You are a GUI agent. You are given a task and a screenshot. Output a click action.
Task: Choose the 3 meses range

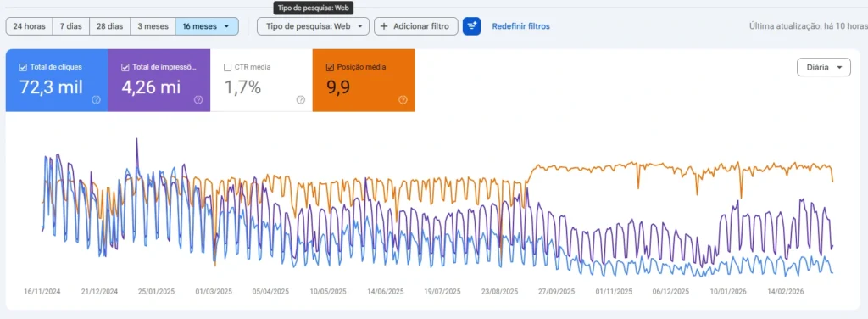point(153,26)
